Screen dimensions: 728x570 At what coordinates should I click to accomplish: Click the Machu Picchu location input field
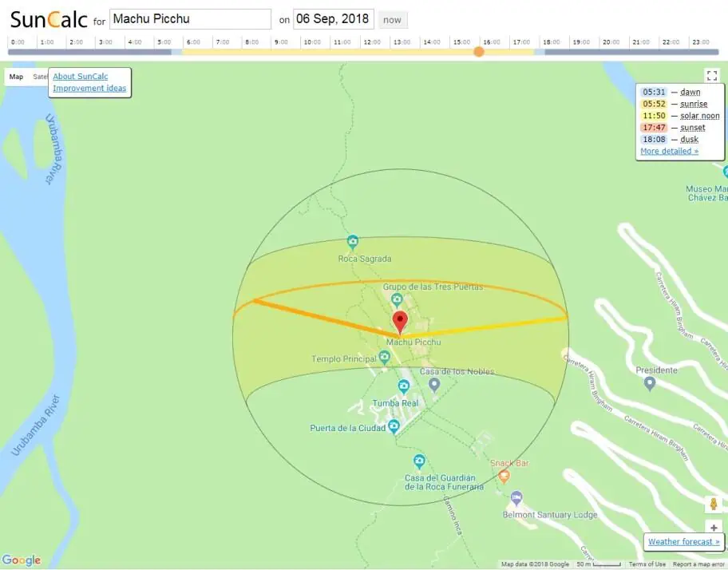[x=190, y=19]
